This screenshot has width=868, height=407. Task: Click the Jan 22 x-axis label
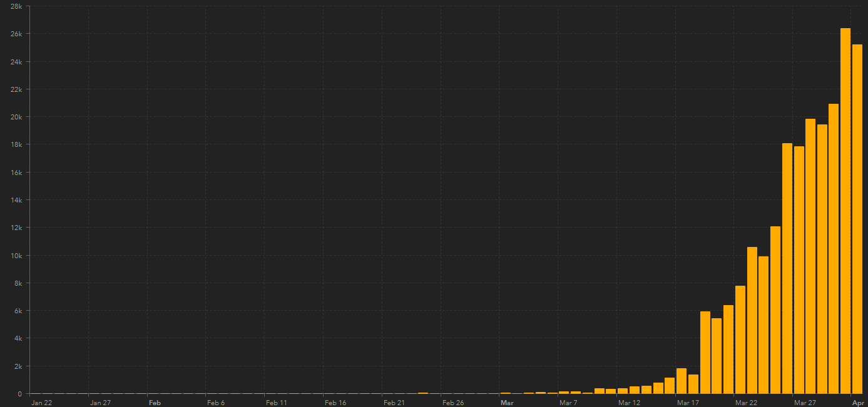click(x=41, y=403)
